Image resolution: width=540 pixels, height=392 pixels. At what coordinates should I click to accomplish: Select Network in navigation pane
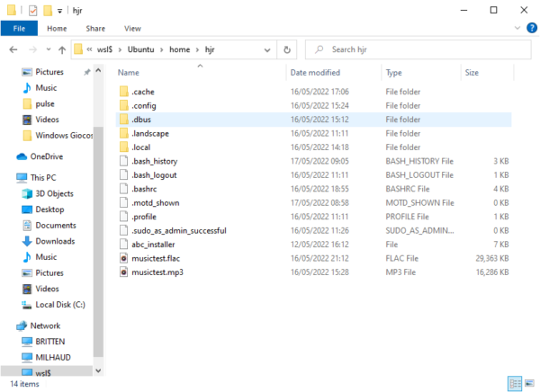45,326
